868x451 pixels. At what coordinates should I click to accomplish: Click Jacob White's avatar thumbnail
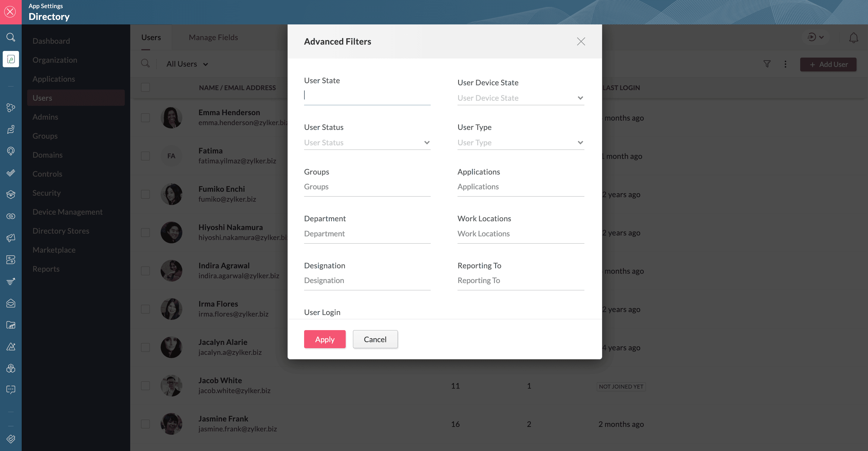pos(171,386)
